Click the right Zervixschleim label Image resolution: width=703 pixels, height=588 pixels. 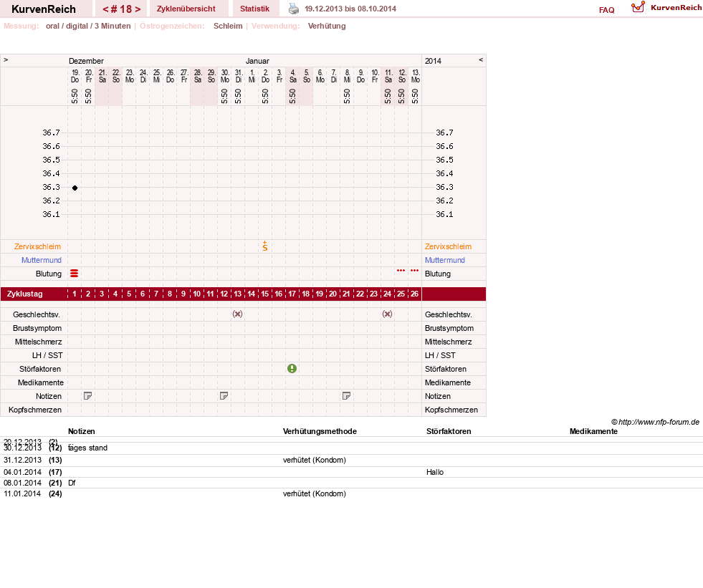448,246
